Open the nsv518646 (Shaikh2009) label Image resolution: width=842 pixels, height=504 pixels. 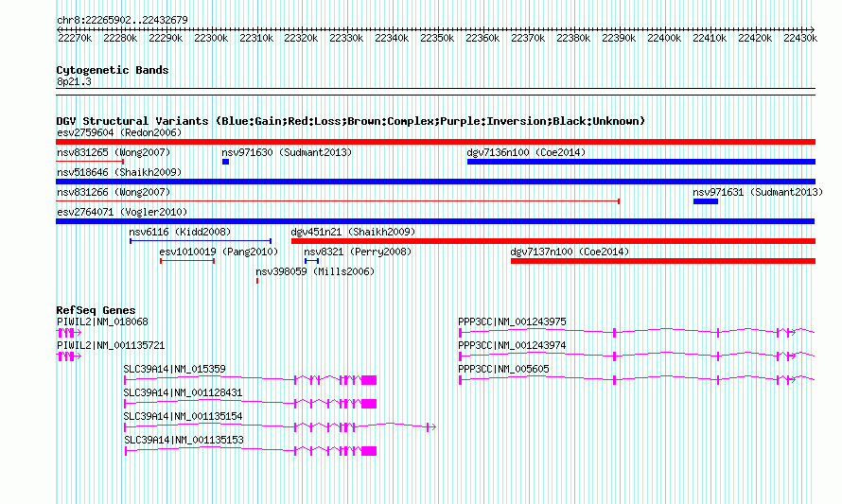tap(119, 172)
